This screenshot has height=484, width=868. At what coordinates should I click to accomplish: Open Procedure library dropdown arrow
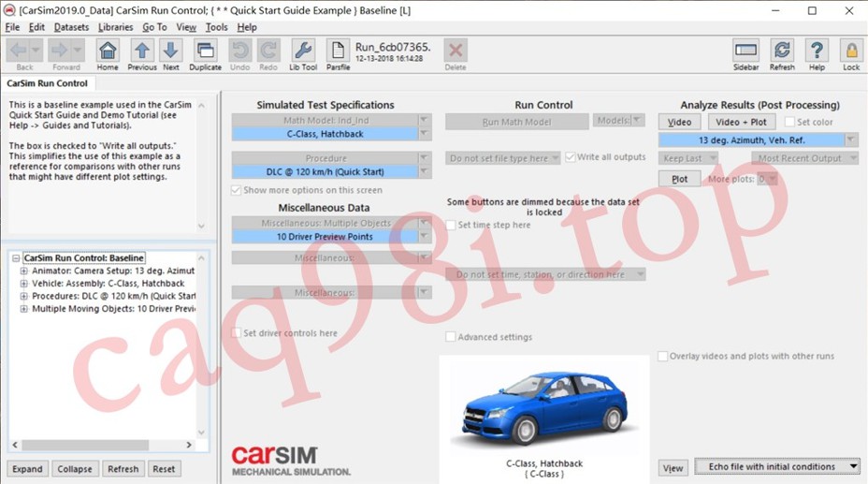[x=425, y=158]
